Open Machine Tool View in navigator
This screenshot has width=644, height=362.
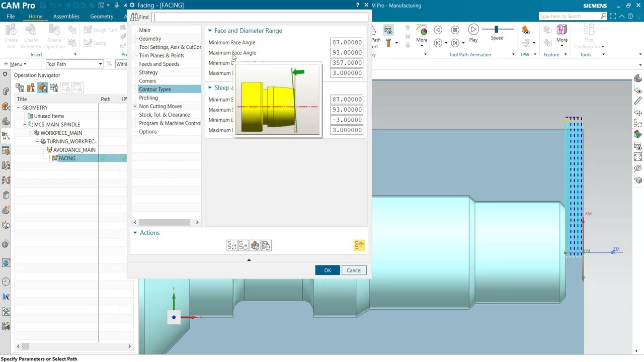[31, 88]
